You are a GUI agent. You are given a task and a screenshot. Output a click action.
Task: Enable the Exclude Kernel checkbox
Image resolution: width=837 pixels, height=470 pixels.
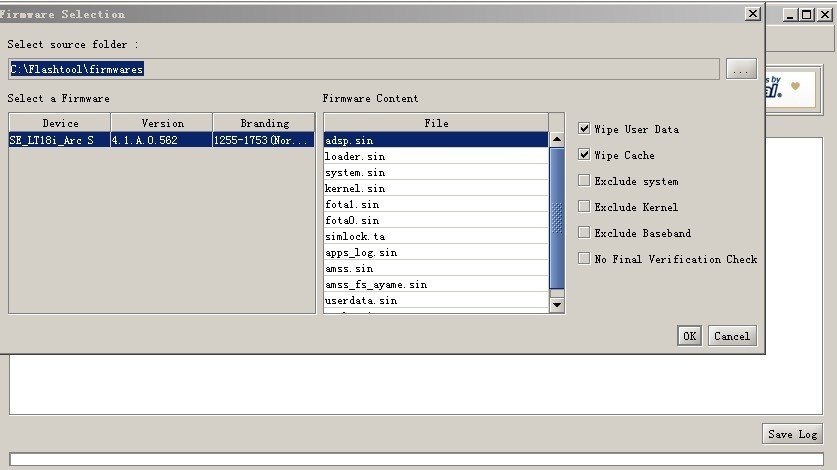point(584,207)
